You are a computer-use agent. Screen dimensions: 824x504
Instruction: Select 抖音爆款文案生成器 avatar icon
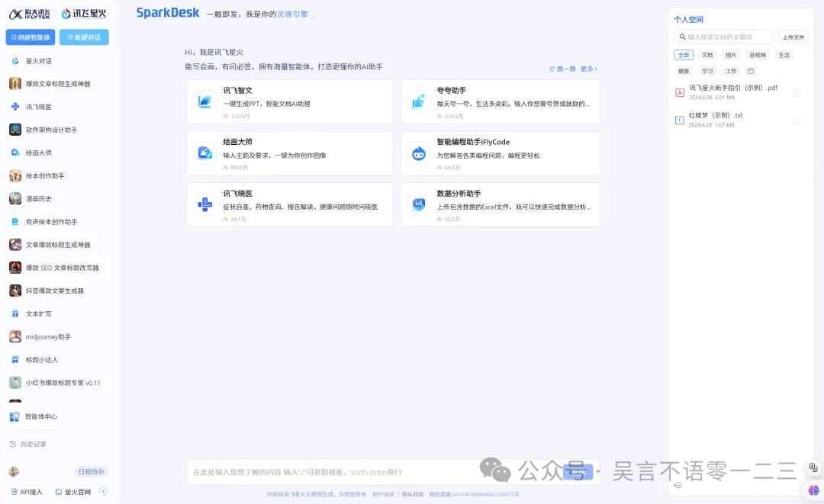15,291
